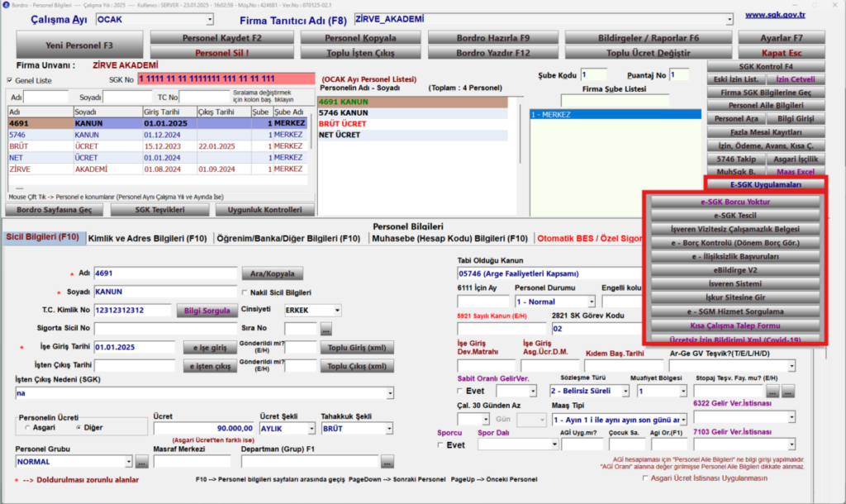846x504 pixels.
Task: Click the red Personel Sil button
Action: click(x=221, y=52)
